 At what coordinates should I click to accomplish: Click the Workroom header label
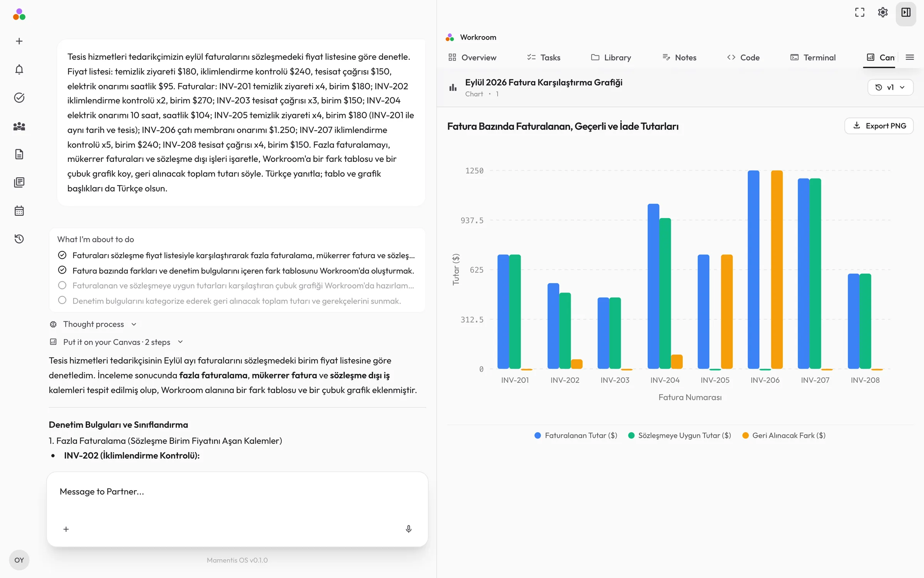478,37
